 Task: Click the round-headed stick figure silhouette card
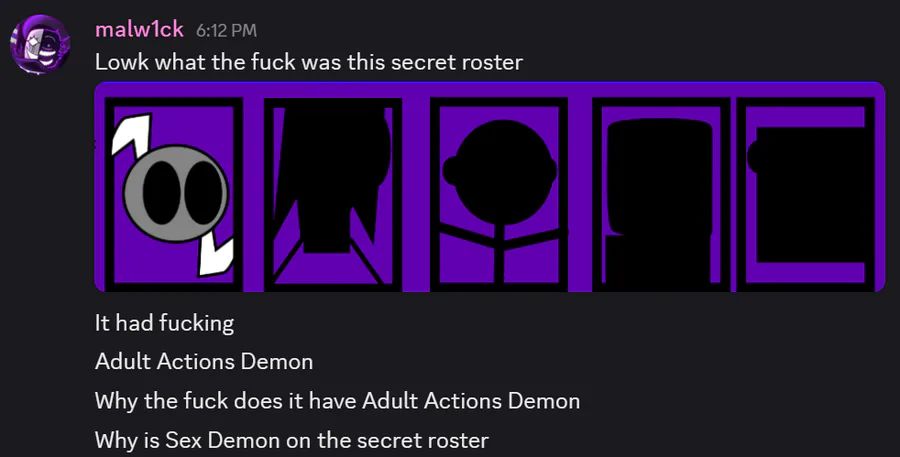point(499,194)
